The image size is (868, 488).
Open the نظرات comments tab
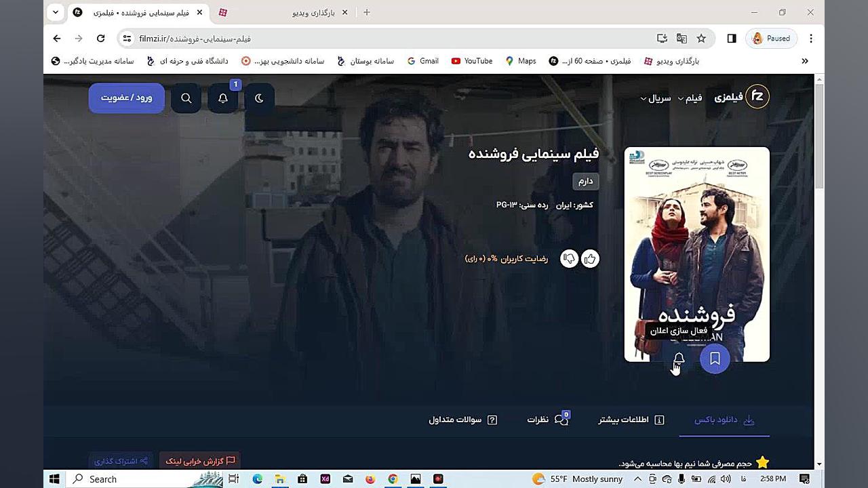(x=548, y=420)
